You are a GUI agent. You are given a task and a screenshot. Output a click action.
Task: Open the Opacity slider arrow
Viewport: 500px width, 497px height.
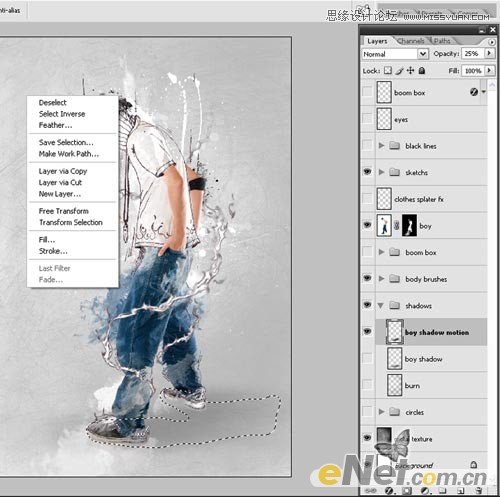point(489,53)
